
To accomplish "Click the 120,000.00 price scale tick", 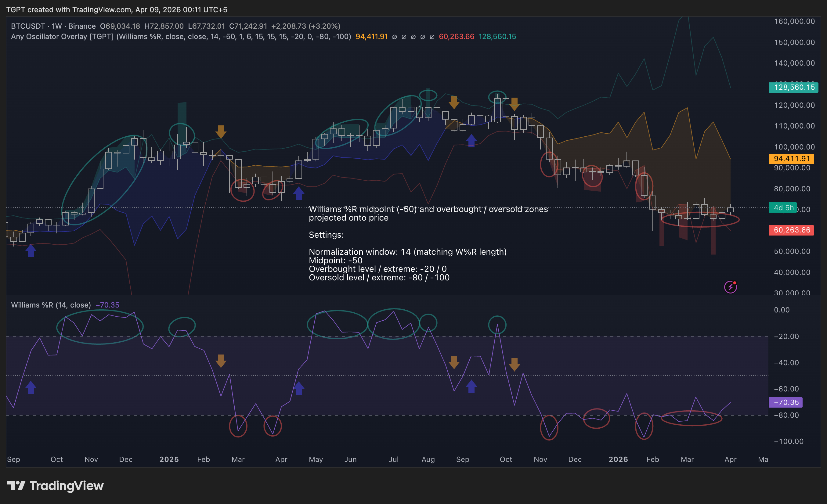I will pyautogui.click(x=794, y=105).
